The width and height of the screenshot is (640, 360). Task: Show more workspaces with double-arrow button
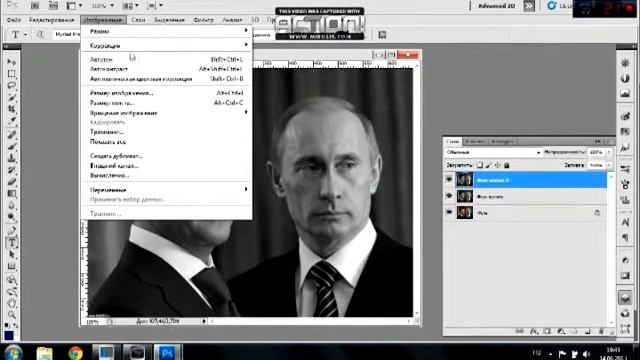tap(529, 6)
